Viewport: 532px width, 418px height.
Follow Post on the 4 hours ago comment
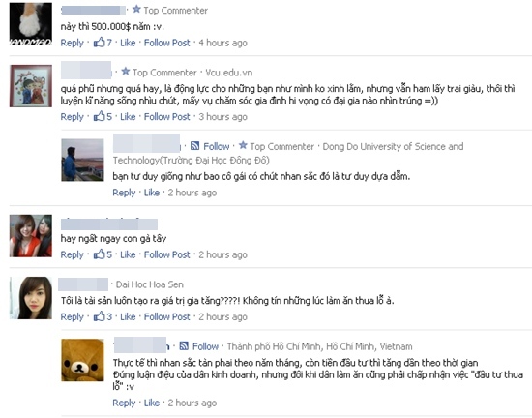tap(167, 43)
